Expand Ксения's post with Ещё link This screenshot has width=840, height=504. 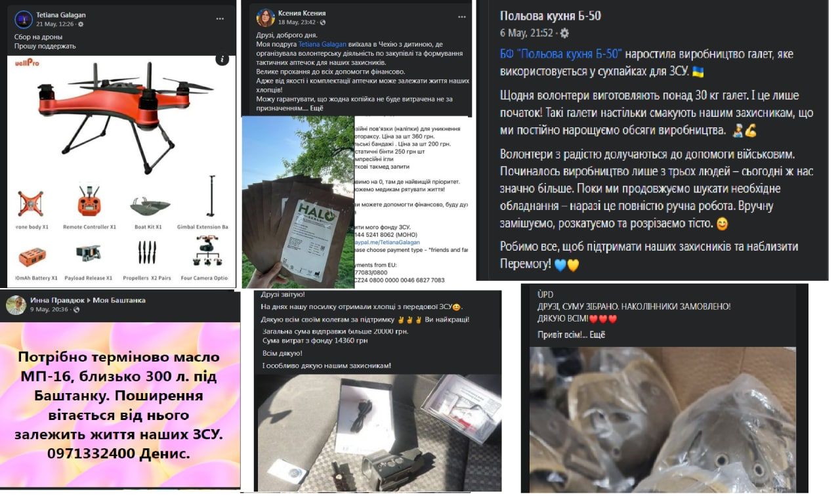tap(317, 108)
